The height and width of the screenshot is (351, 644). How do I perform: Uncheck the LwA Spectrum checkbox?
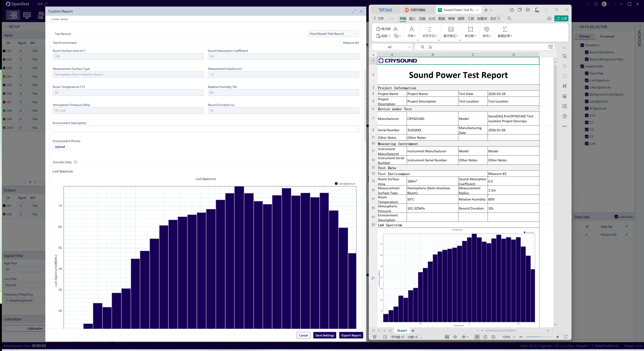(587, 81)
